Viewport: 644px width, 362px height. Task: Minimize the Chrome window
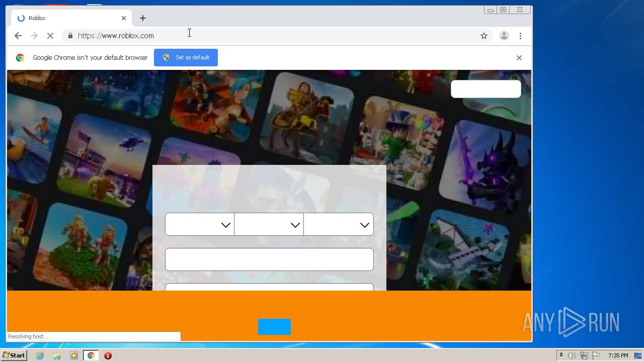click(491, 10)
